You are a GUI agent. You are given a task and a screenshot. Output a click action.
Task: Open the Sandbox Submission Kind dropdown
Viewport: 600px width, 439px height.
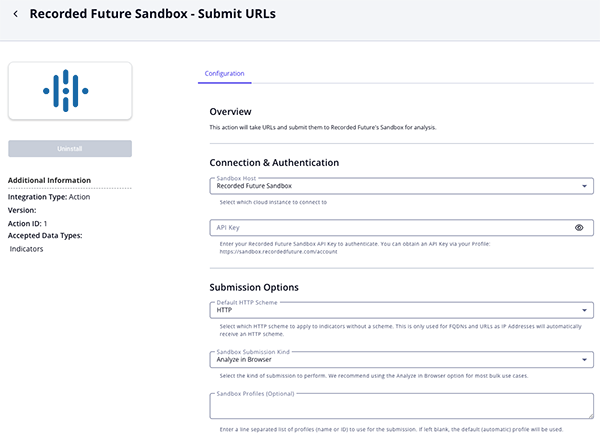401,360
